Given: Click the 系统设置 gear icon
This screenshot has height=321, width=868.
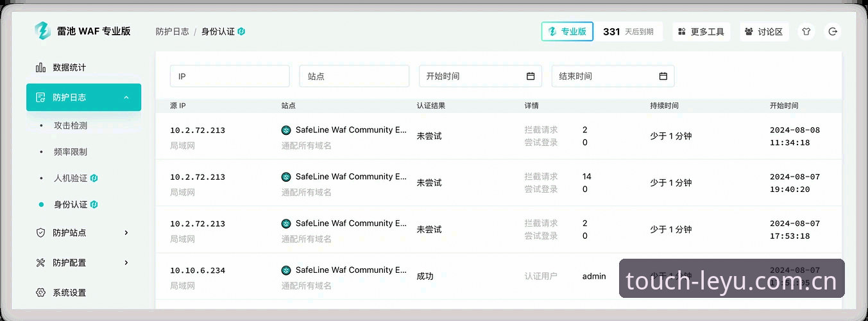Looking at the screenshot, I should click(41, 293).
